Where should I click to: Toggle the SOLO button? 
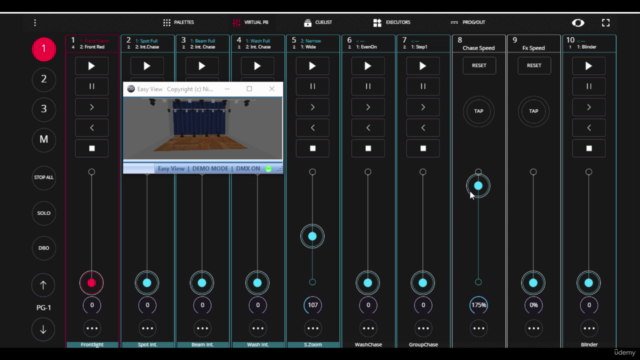[x=44, y=213]
